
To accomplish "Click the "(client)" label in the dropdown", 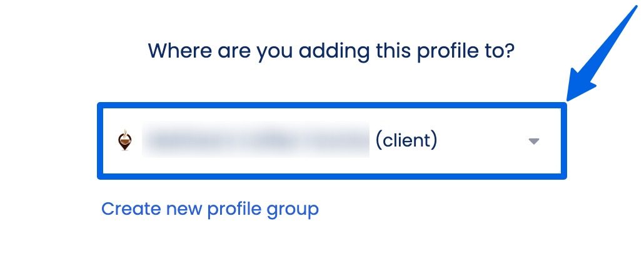I will coord(406,140).
